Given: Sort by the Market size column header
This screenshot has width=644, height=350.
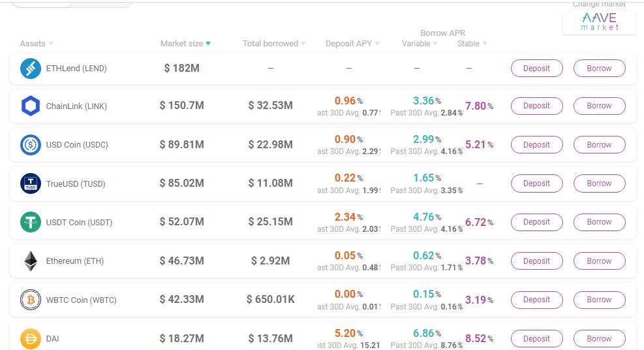Looking at the screenshot, I should tap(185, 44).
